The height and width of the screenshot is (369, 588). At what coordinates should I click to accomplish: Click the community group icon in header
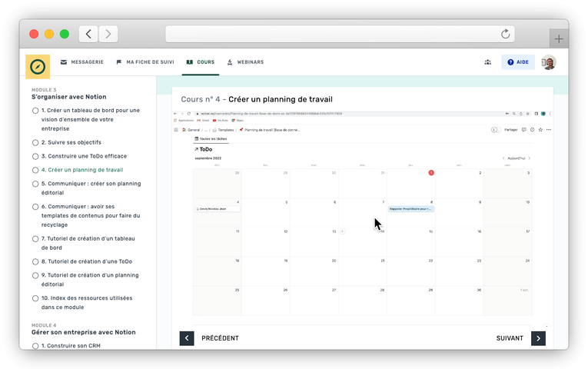click(x=487, y=62)
